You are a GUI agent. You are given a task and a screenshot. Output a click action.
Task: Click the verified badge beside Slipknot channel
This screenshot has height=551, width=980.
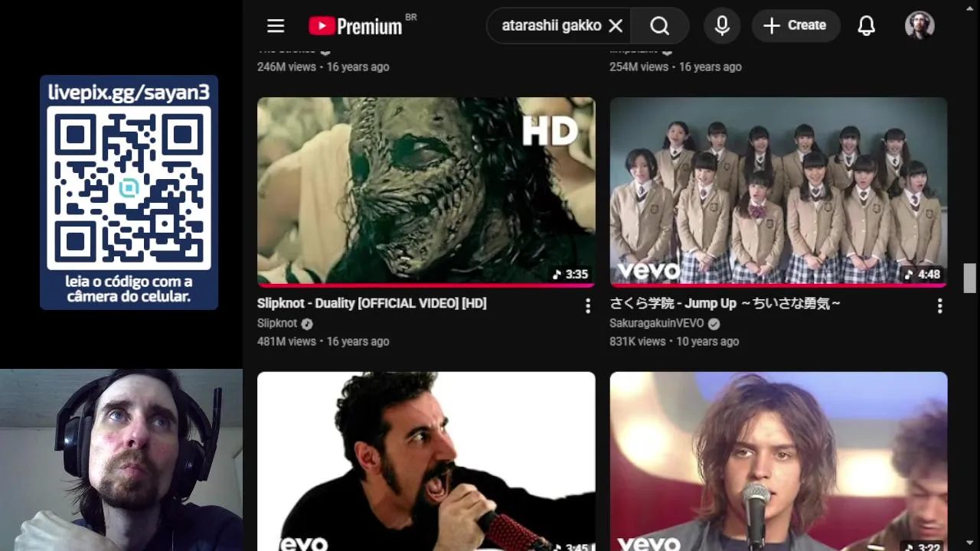(307, 324)
